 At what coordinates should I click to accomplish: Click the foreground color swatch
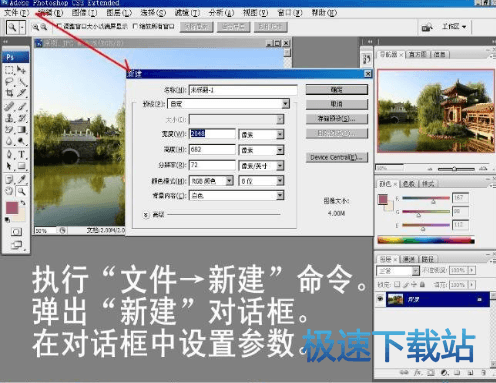(x=12, y=208)
